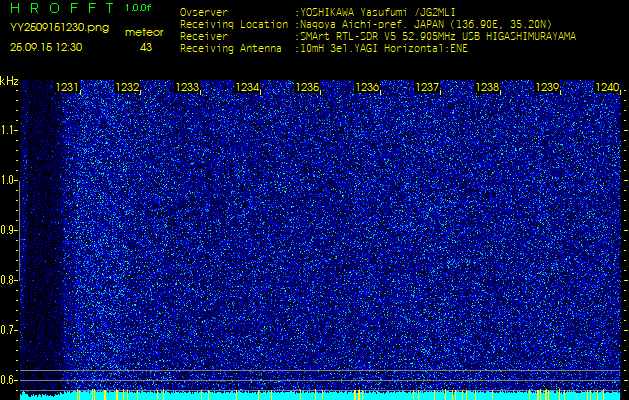The height and width of the screenshot is (400, 629).
Task: Click the version number 1.00f
Action: (138, 8)
